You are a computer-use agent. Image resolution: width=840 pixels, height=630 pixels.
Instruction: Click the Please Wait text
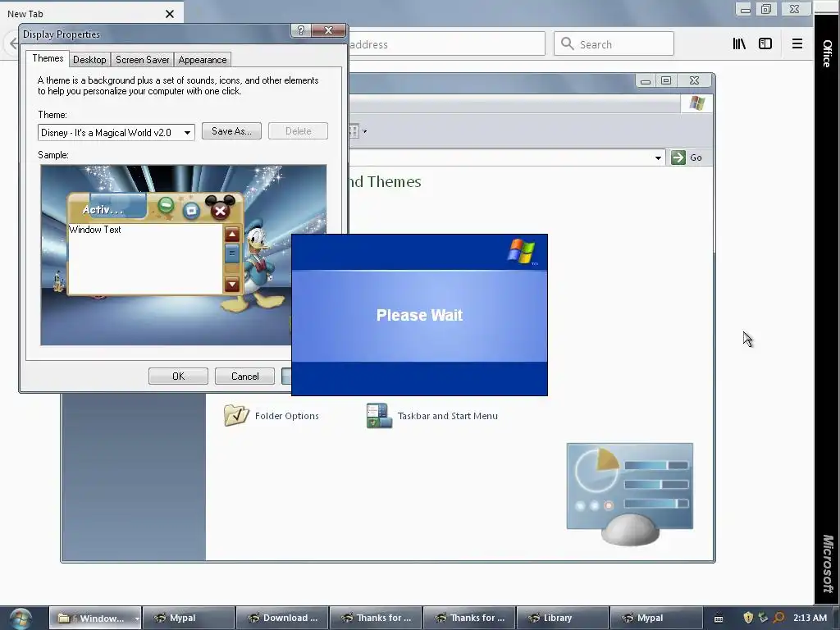click(x=419, y=315)
